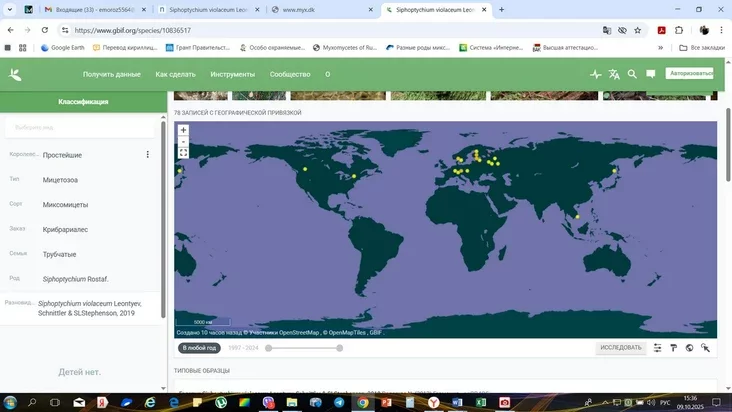Click the year range slider right handle
732x412 pixels.
(340, 348)
